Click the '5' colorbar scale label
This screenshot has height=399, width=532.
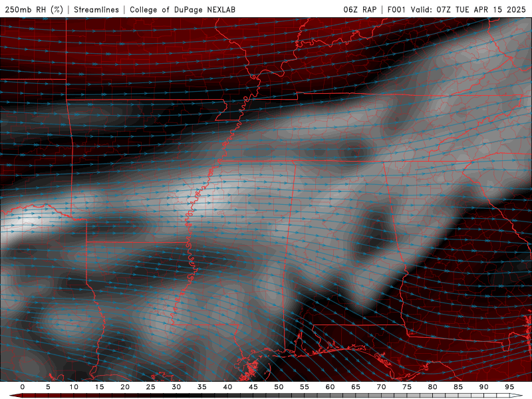point(48,387)
